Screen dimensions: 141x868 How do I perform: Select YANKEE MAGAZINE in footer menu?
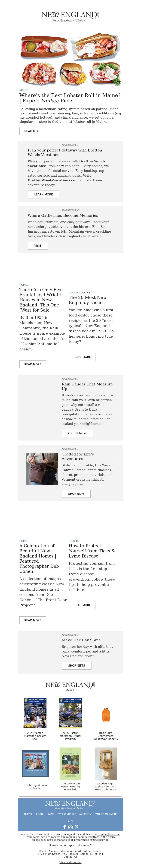(106, 814)
